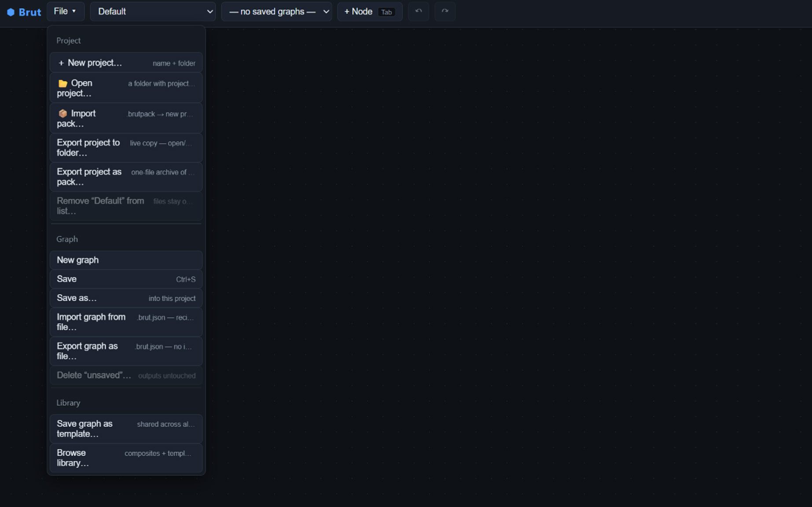Click Delete "unsaved"… entry
Image resolution: width=812 pixels, height=507 pixels.
pyautogui.click(x=126, y=375)
